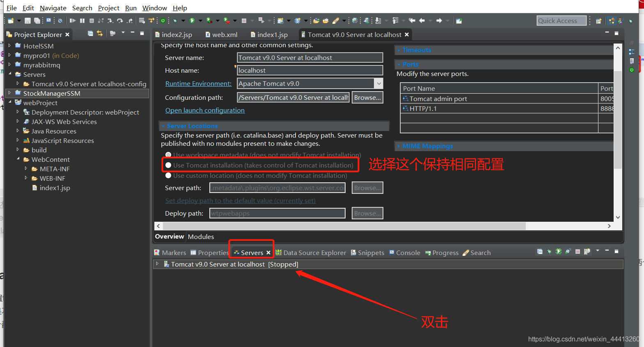Open the Navigate menu
Image resolution: width=644 pixels, height=347 pixels.
click(x=53, y=8)
